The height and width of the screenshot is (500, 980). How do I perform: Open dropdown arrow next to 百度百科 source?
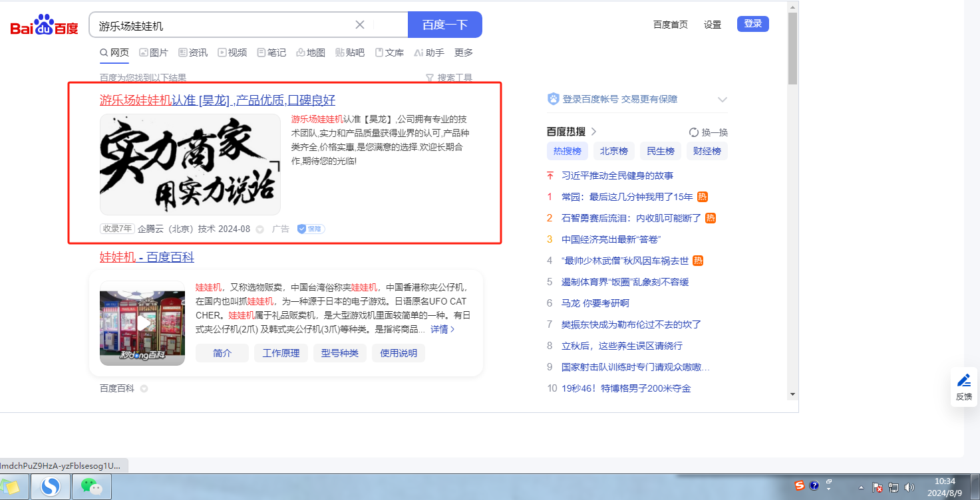tap(144, 388)
